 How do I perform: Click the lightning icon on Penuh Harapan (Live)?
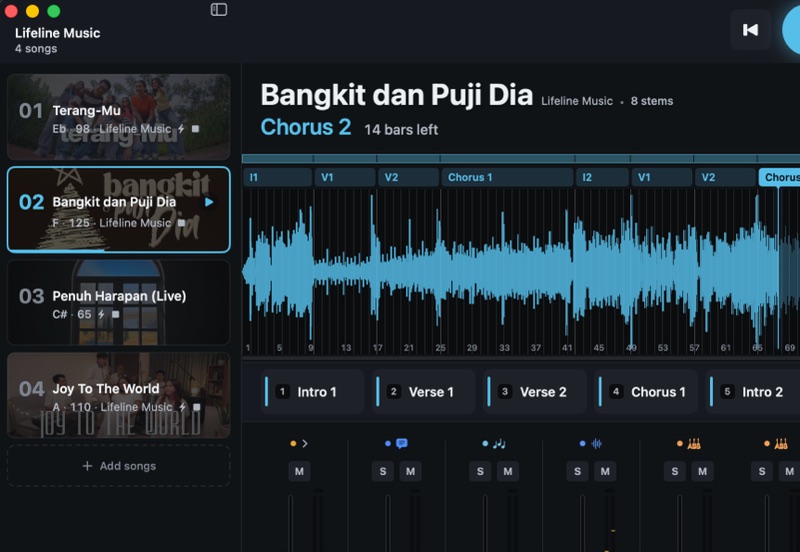(101, 314)
